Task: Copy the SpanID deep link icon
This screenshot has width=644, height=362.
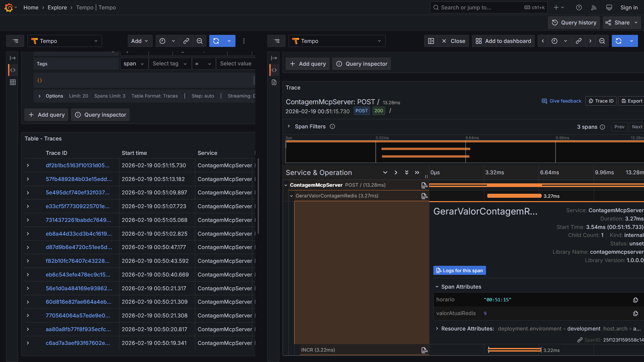Action: pyautogui.click(x=580, y=340)
